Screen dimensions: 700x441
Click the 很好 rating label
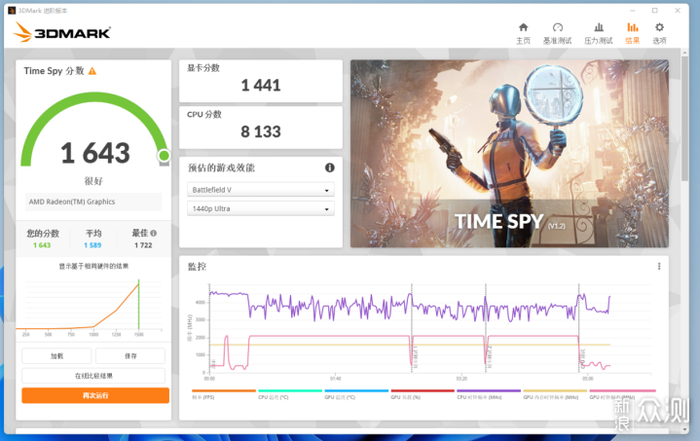[x=93, y=181]
